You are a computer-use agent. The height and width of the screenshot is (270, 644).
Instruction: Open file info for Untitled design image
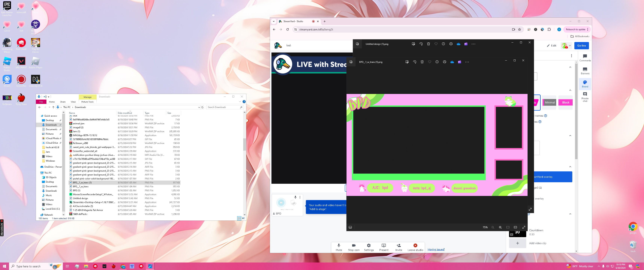(443, 44)
